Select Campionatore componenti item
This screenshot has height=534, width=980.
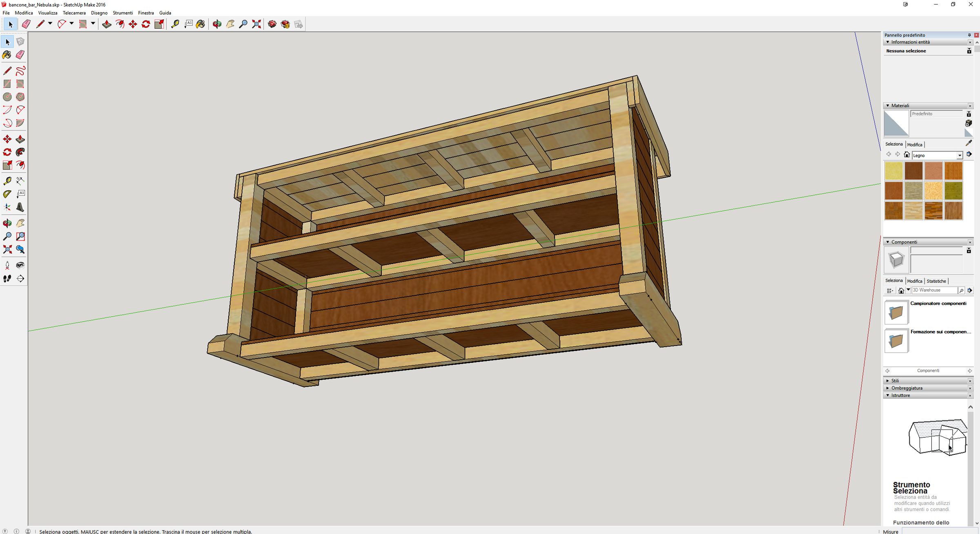[938, 304]
